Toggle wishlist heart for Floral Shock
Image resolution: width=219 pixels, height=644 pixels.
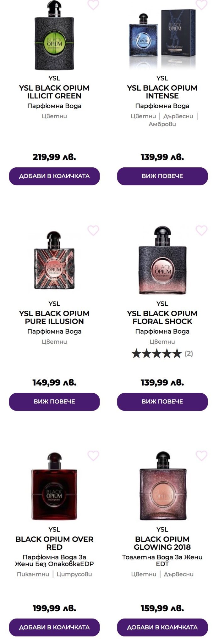click(201, 230)
